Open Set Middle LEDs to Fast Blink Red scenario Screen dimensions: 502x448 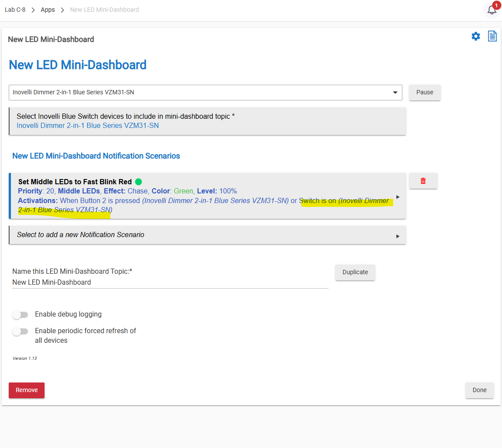coord(208,196)
